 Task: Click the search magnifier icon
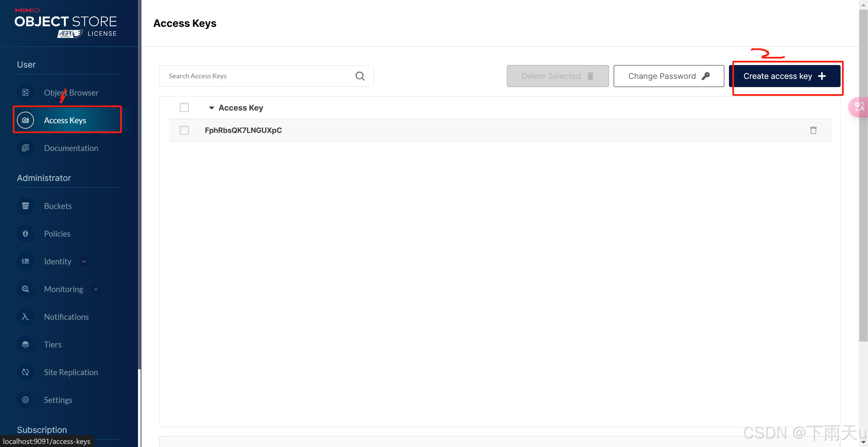[x=360, y=76]
